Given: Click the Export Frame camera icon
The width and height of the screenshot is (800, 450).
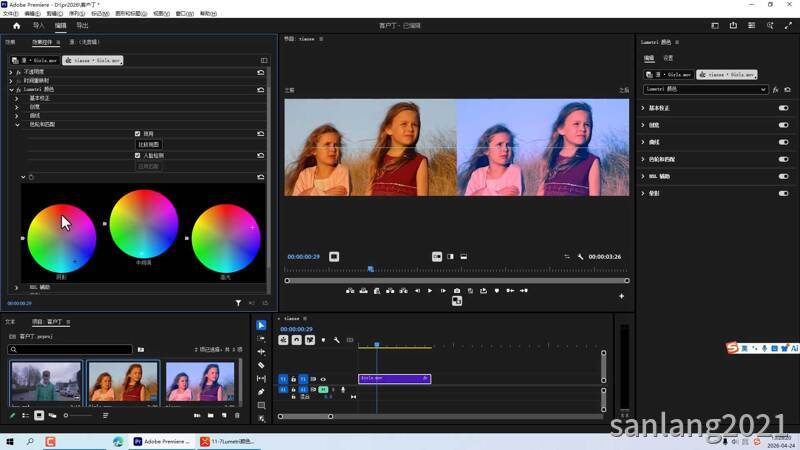Looking at the screenshot, I should tap(457, 291).
